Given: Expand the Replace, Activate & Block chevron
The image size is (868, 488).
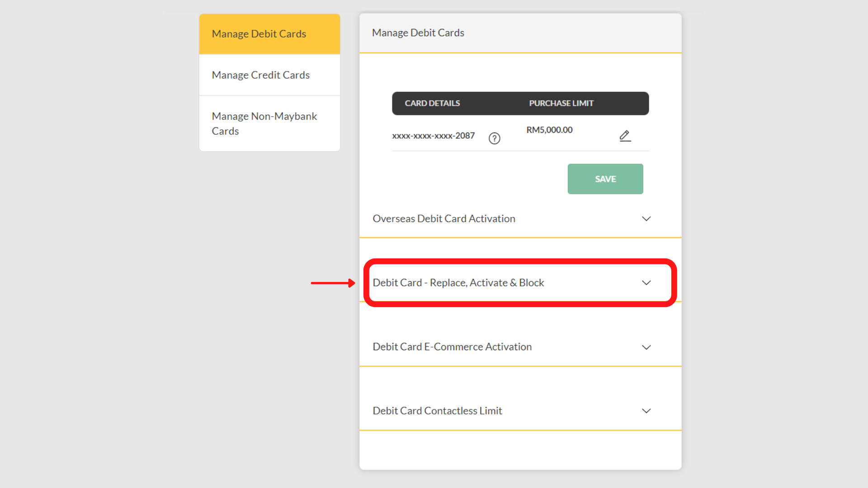Looking at the screenshot, I should click(646, 283).
